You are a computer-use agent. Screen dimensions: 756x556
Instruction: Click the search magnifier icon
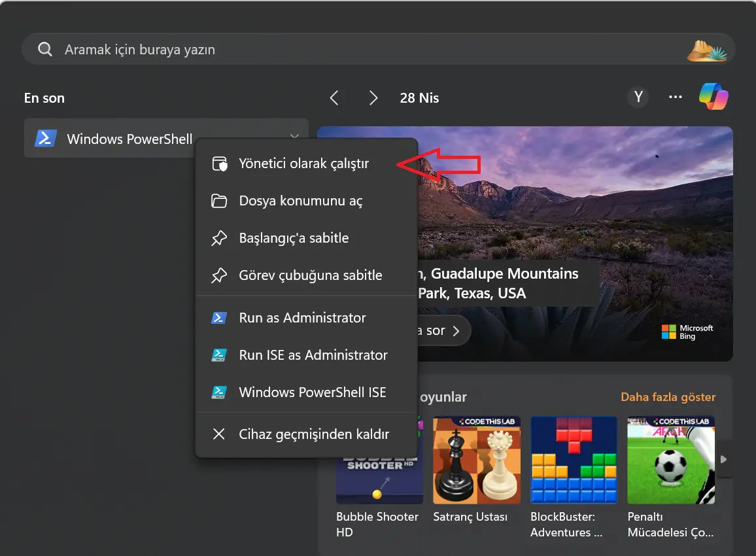tap(45, 49)
